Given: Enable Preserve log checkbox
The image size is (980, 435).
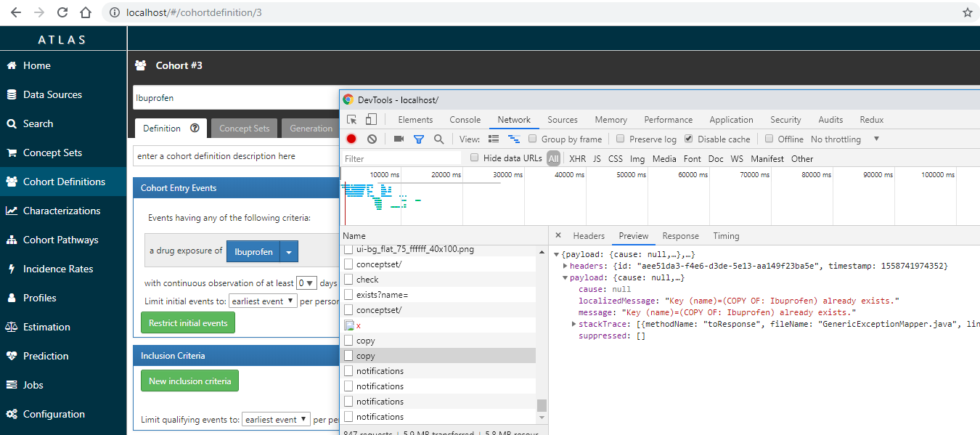Looking at the screenshot, I should [x=621, y=139].
